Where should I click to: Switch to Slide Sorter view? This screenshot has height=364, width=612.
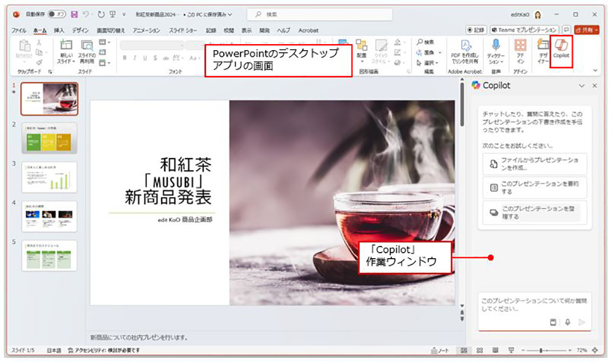point(479,349)
